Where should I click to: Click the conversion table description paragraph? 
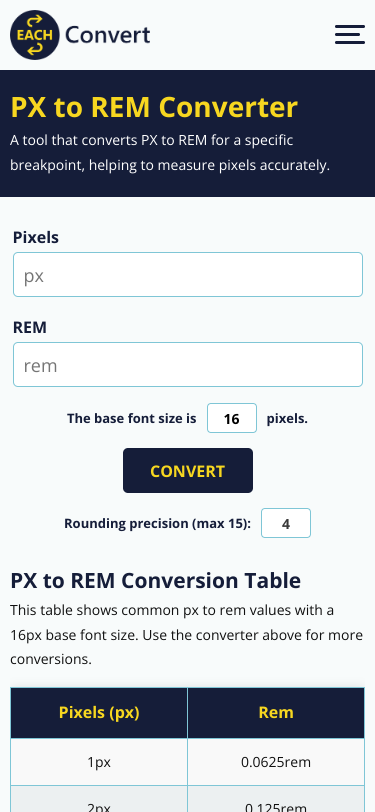pyautogui.click(x=186, y=635)
